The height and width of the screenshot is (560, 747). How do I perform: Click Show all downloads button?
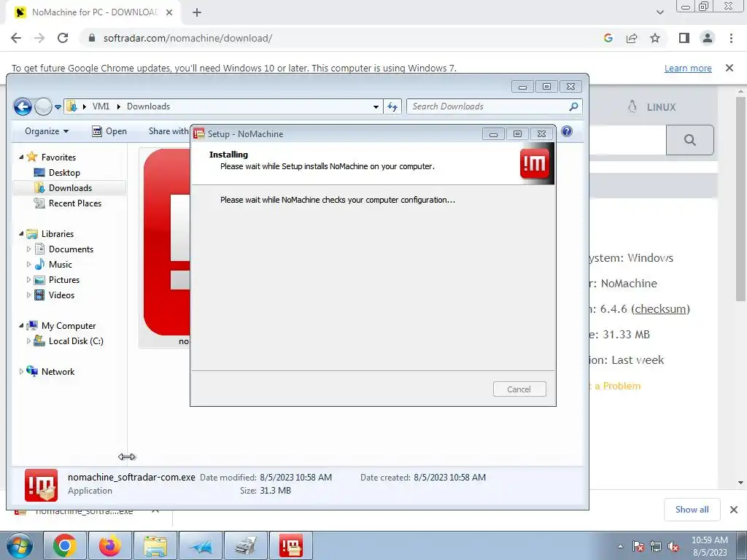pos(692,510)
